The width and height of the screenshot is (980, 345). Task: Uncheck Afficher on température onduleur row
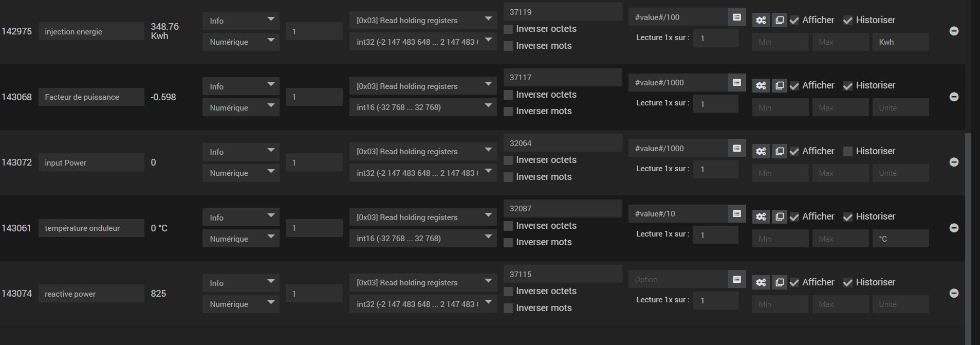coord(794,217)
